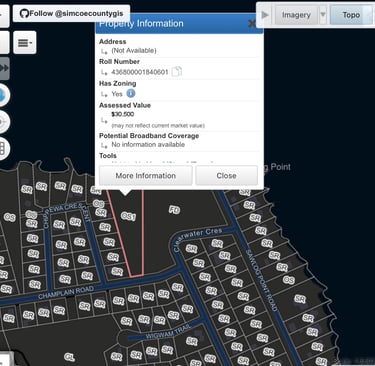
Task: Switch basemap to Imagery
Action: [296, 15]
